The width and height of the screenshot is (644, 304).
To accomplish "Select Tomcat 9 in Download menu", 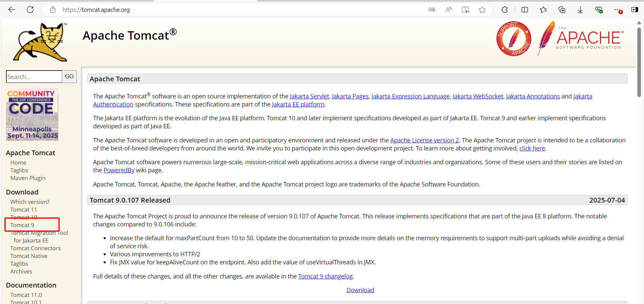I will (22, 225).
